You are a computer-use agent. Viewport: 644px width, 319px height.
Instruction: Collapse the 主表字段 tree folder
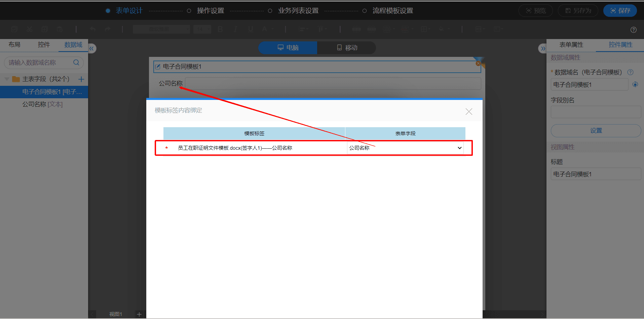click(x=7, y=79)
